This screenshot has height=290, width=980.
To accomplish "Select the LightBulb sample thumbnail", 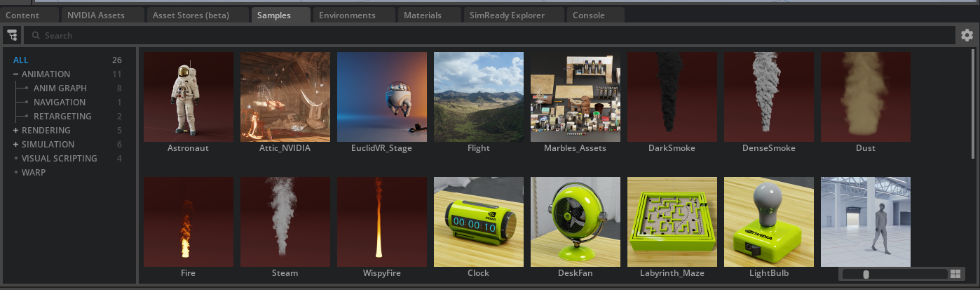I will click(769, 222).
